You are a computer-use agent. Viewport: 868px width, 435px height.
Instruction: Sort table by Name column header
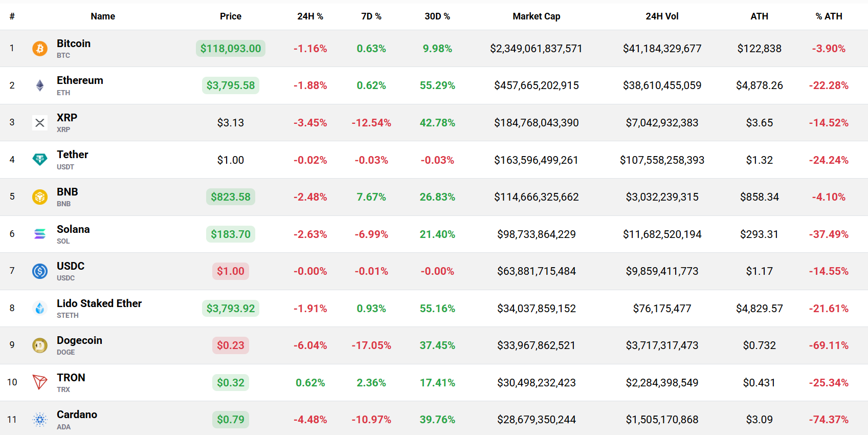click(103, 16)
